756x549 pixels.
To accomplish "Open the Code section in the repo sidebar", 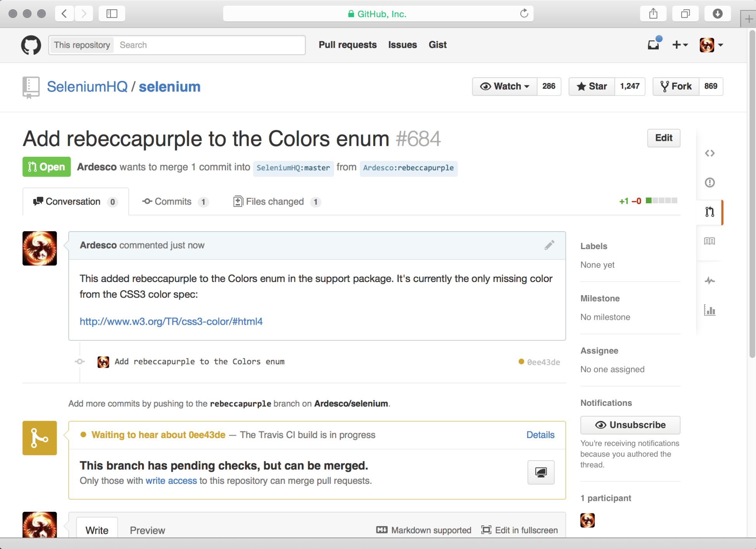I will tap(709, 153).
